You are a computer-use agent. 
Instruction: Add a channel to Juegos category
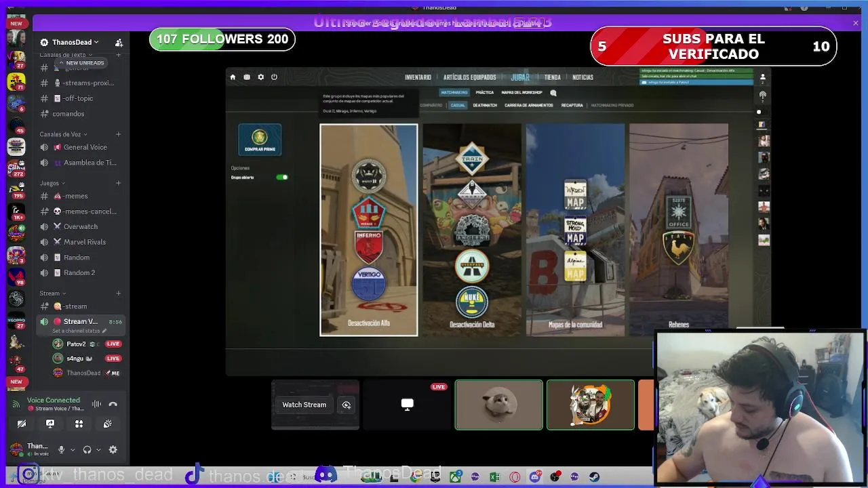(x=119, y=183)
